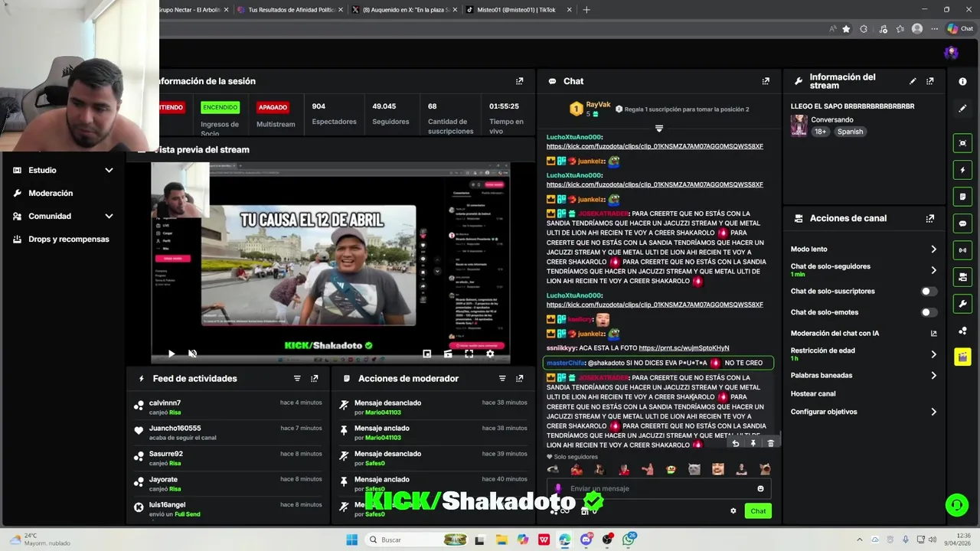Open channel points icon in right sidebar
The width and height of the screenshot is (980, 551).
962,331
